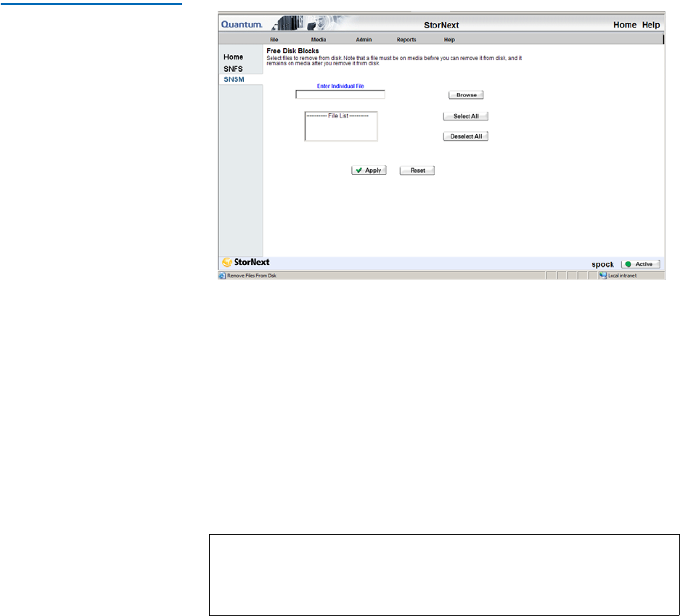The height and width of the screenshot is (616, 680).
Task: Click the Home link in top header
Action: 625,25
